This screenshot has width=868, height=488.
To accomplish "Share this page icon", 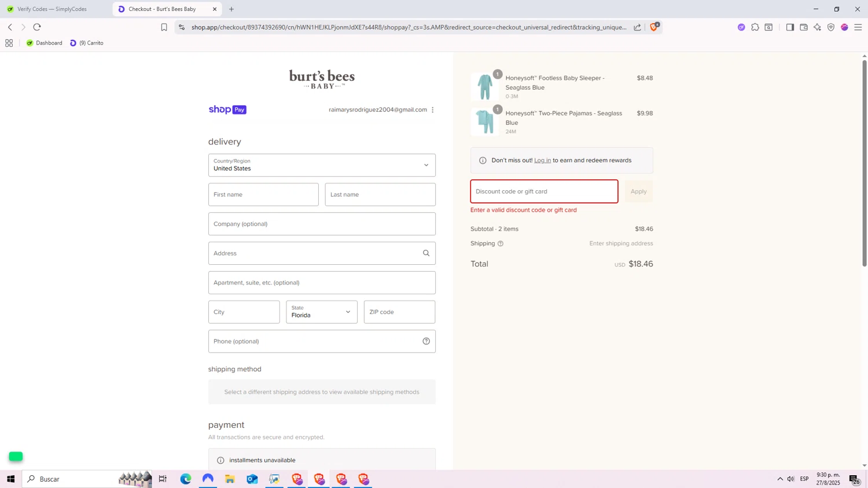I will coord(637,27).
